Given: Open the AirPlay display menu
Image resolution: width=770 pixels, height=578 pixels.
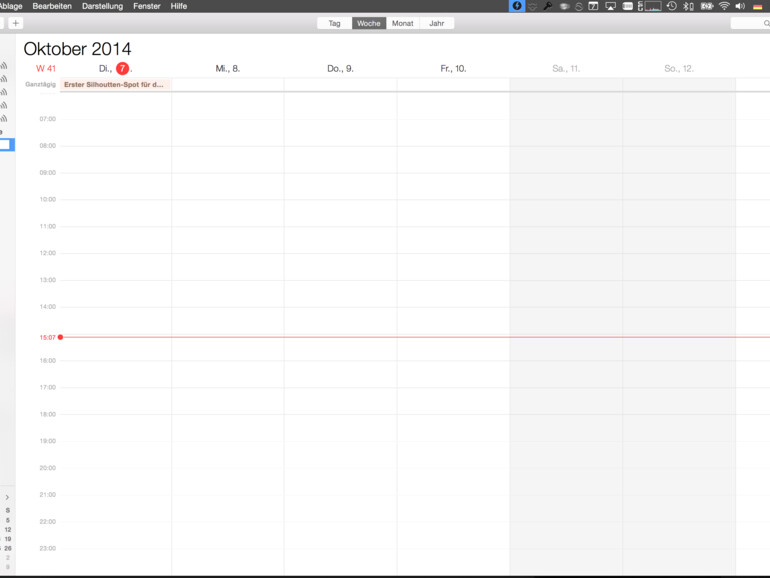Looking at the screenshot, I should pyautogui.click(x=610, y=6).
